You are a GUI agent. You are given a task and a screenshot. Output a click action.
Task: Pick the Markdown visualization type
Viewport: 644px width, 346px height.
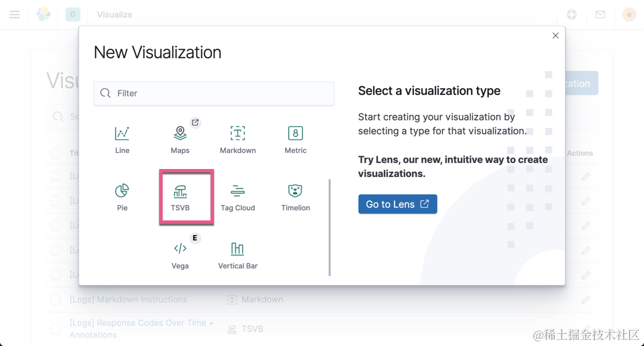point(238,140)
